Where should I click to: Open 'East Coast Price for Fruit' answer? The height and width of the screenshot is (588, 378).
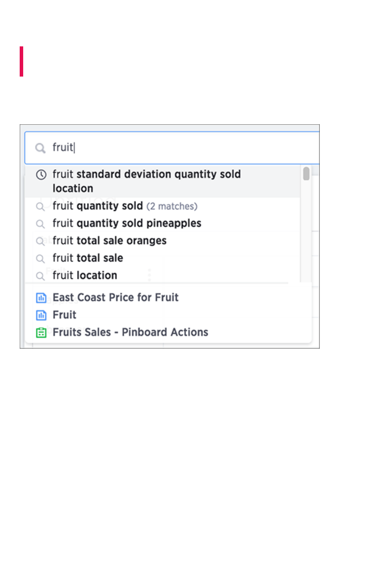click(x=115, y=297)
